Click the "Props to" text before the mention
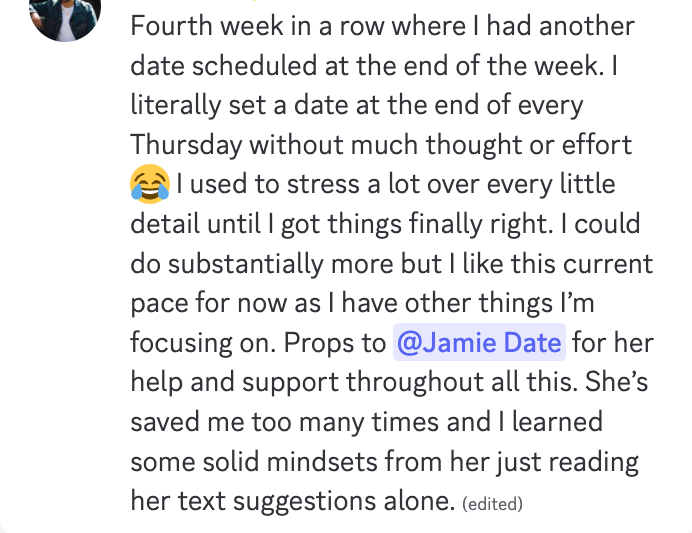The height and width of the screenshot is (533, 692). pos(335,343)
